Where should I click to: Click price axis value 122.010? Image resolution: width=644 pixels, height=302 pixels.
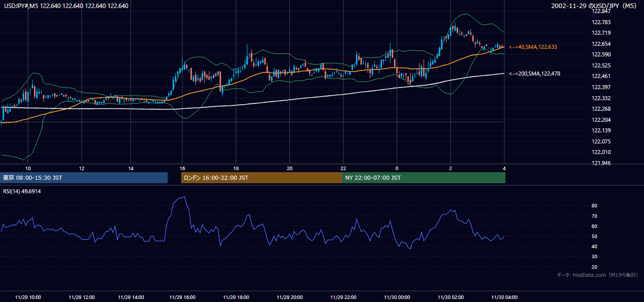tap(600, 152)
